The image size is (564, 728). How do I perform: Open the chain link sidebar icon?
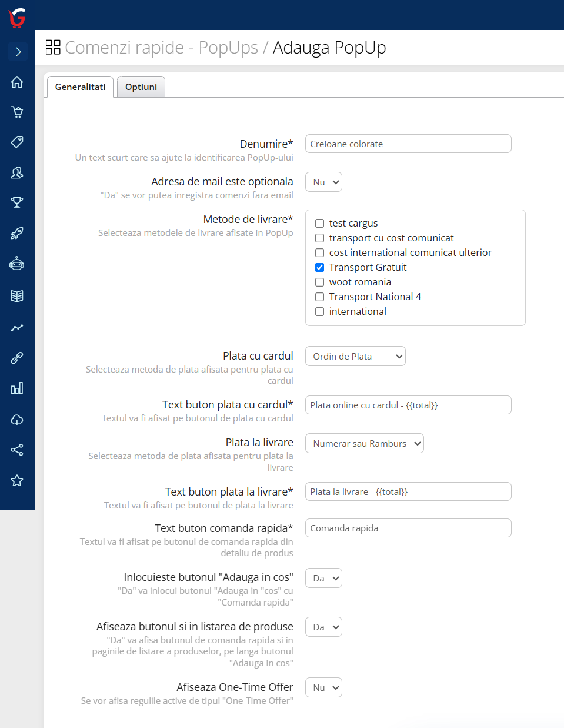pyautogui.click(x=17, y=358)
